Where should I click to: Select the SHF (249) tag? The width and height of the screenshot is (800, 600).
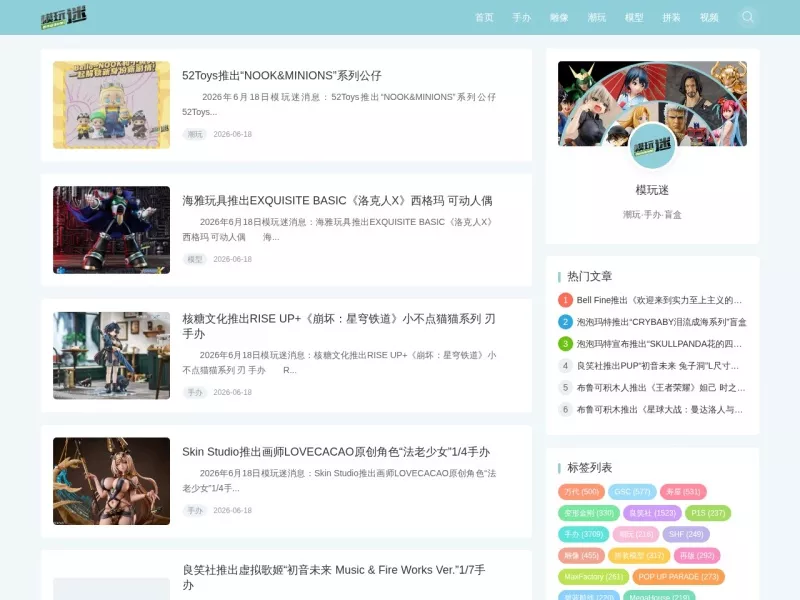tap(686, 535)
